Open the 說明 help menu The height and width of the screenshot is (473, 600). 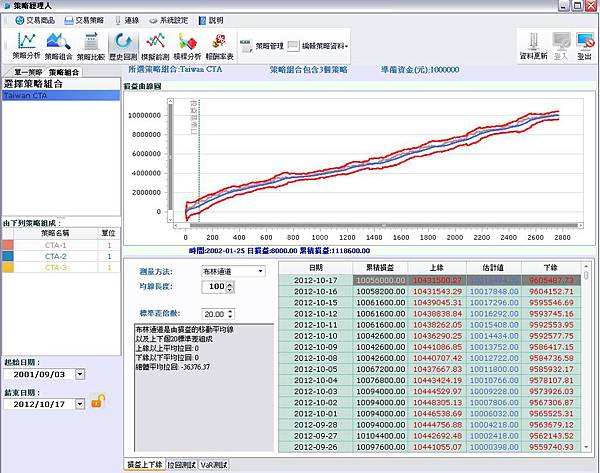click(x=211, y=20)
